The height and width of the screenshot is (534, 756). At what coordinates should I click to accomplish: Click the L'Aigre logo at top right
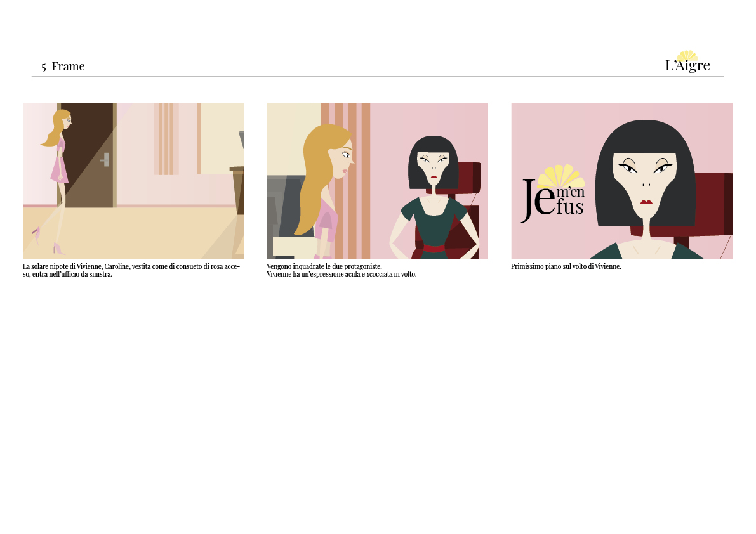coord(687,62)
